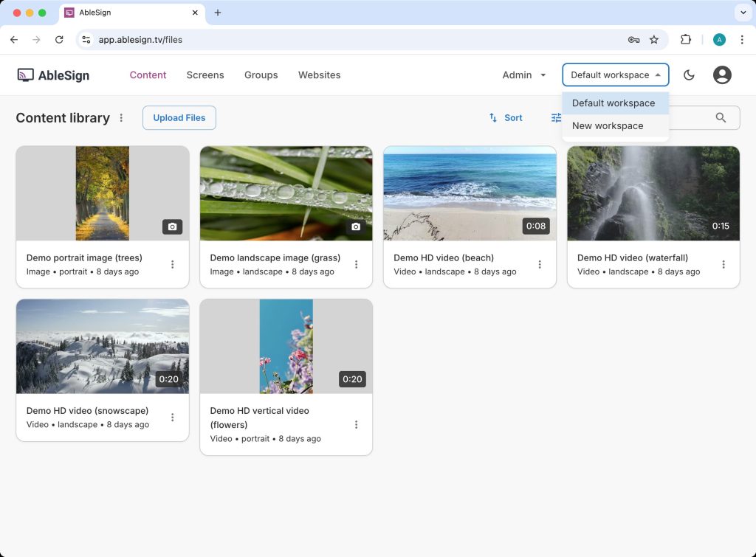Viewport: 756px width, 557px height.
Task: Bookmark this page with the star icon
Action: (653, 40)
